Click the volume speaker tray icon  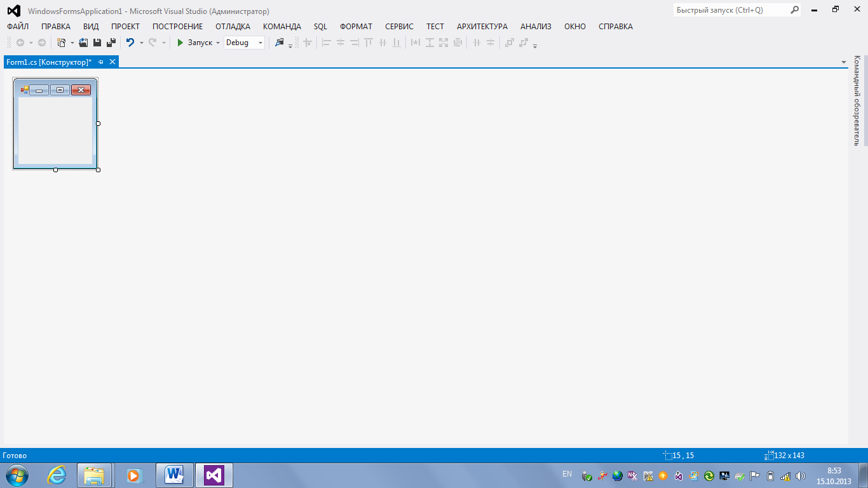pos(801,476)
